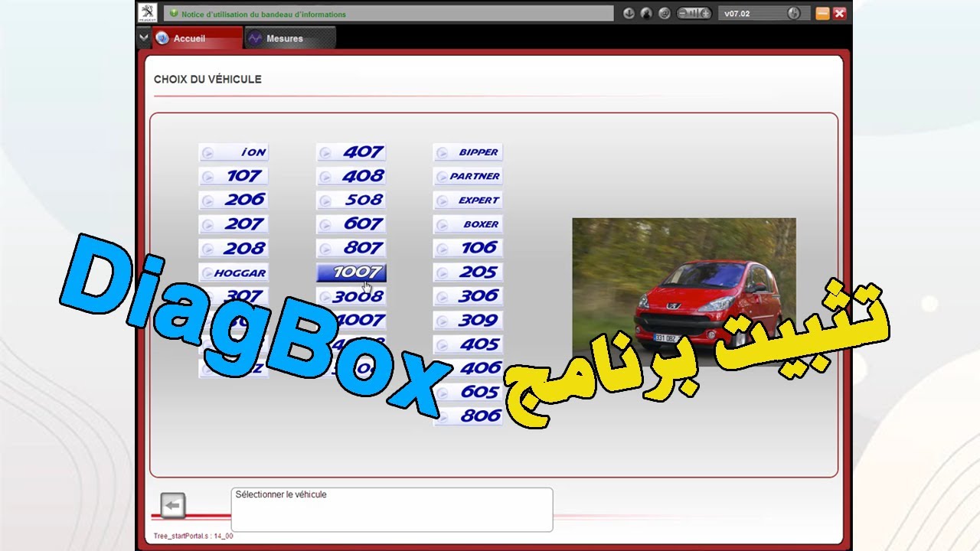
Task: Select the 3008 vehicle
Action: pyautogui.click(x=351, y=296)
